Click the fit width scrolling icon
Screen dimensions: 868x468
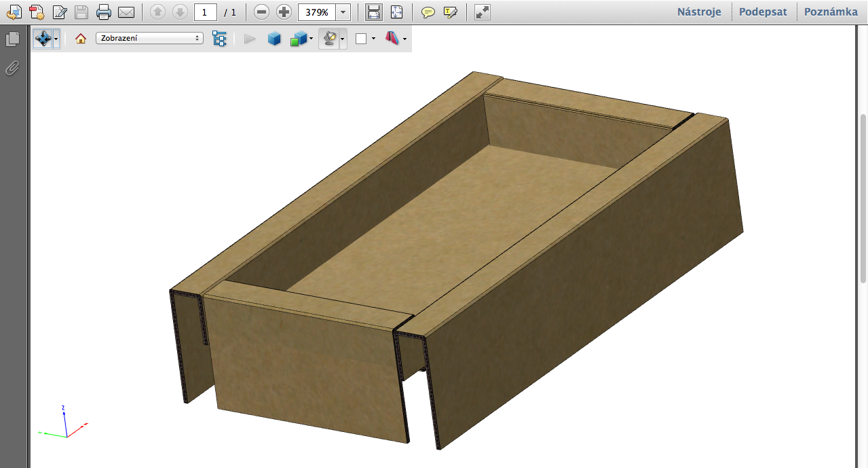[373, 12]
